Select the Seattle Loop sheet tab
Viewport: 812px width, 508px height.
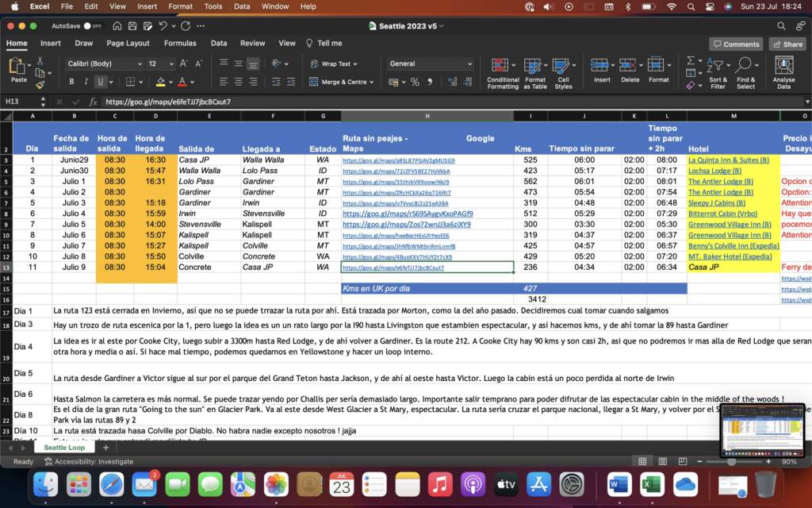click(64, 448)
